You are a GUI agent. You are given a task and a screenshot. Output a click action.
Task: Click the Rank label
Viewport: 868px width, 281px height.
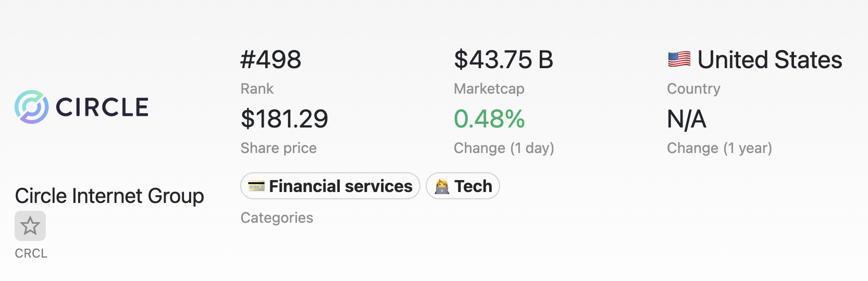point(257,89)
